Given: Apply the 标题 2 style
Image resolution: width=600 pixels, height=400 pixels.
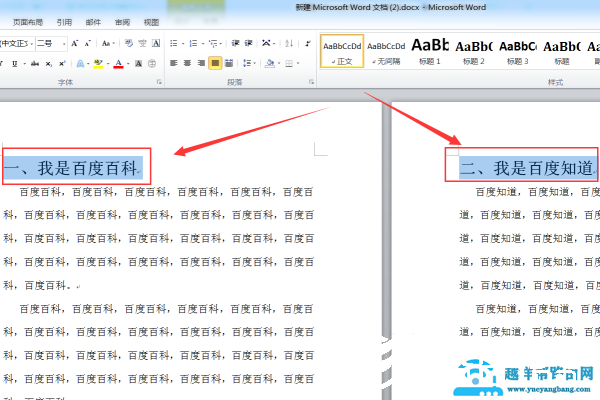Looking at the screenshot, I should click(x=474, y=51).
